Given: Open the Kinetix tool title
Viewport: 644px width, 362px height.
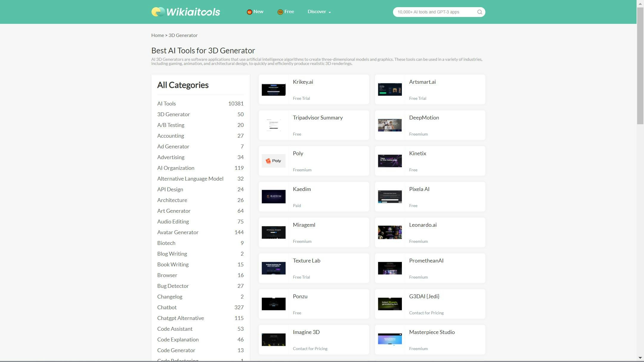Looking at the screenshot, I should coord(417,153).
